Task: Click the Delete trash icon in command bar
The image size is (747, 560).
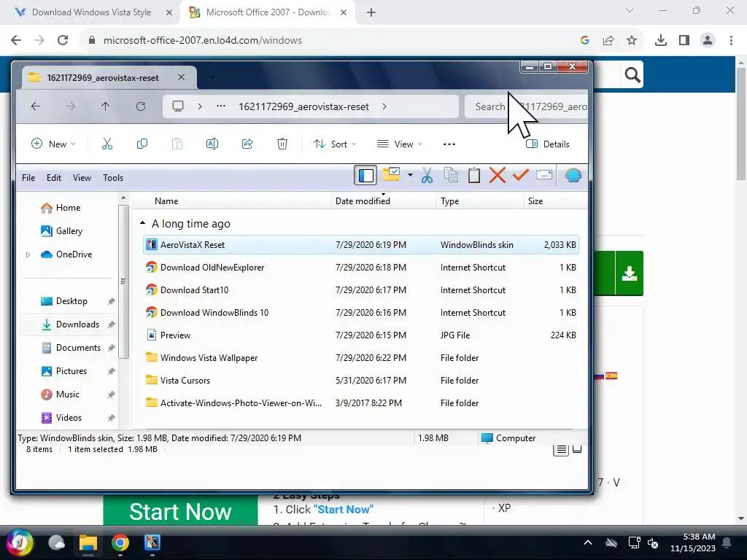Action: click(x=282, y=144)
